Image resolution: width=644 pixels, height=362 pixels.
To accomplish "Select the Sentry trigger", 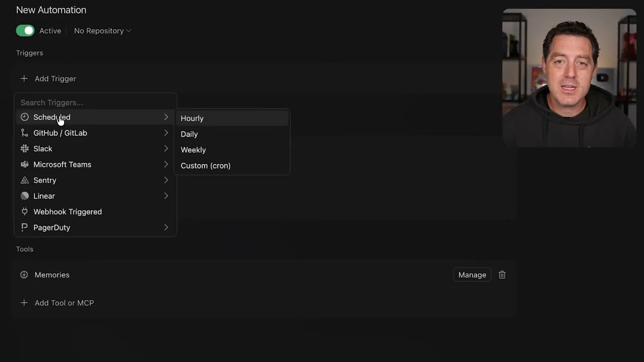I will (x=95, y=180).
